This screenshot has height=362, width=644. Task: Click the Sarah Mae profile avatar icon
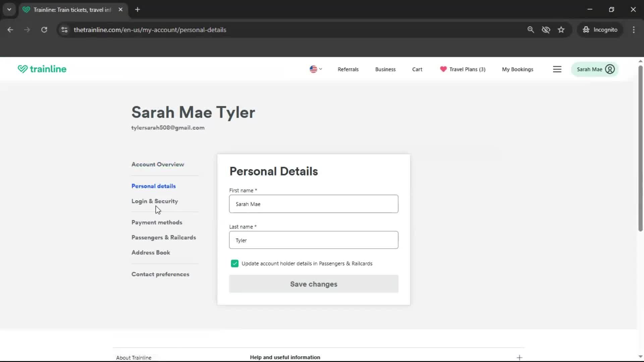pos(610,69)
